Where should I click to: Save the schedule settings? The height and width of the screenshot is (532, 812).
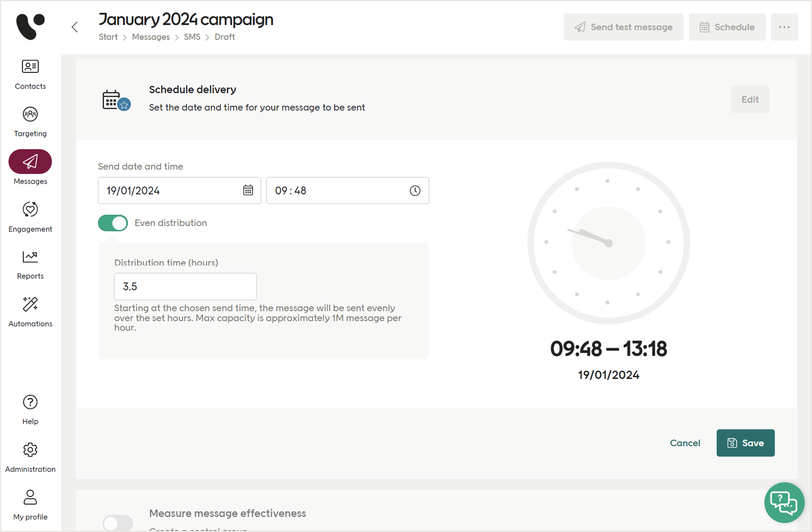tap(745, 443)
